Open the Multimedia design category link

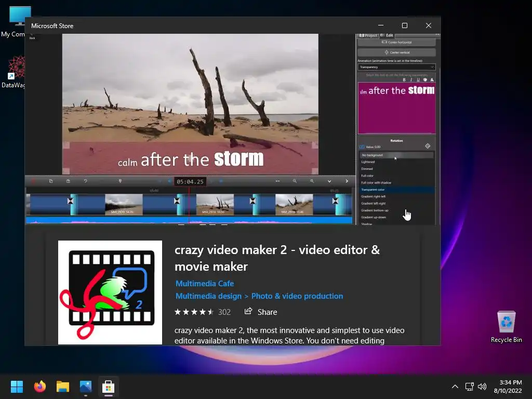coord(208,296)
